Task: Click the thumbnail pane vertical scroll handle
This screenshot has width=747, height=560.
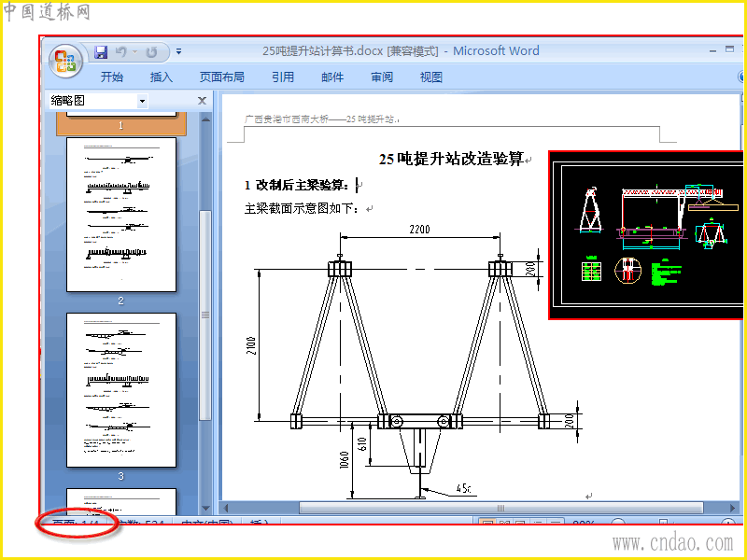Action: 205,315
